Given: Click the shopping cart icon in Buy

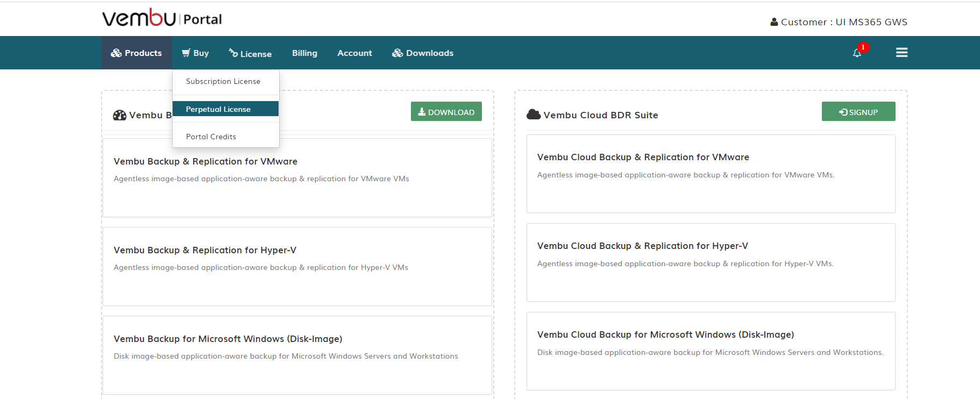Looking at the screenshot, I should click(186, 53).
